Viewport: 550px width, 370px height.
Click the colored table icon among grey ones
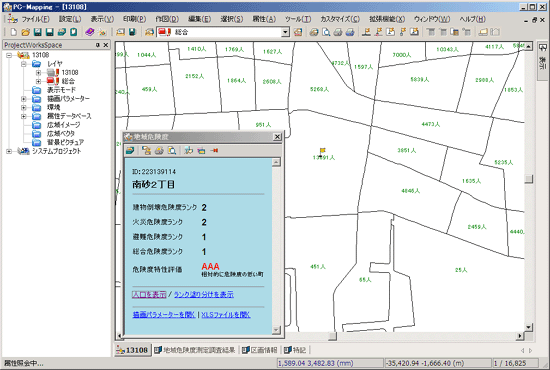[x=455, y=32]
